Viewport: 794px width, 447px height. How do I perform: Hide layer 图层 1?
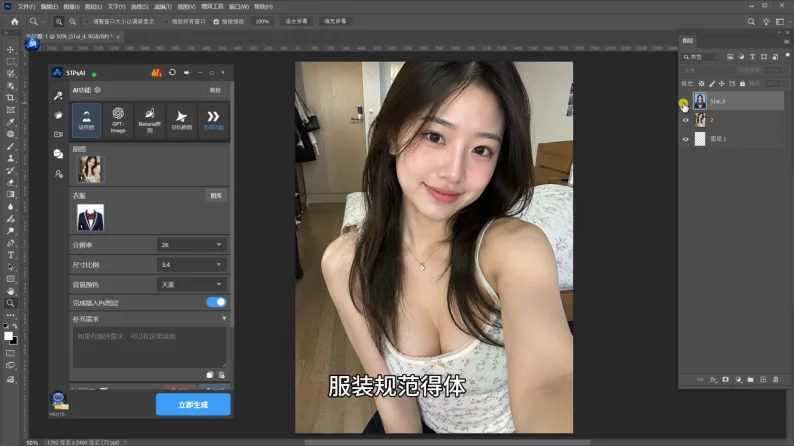tap(686, 139)
